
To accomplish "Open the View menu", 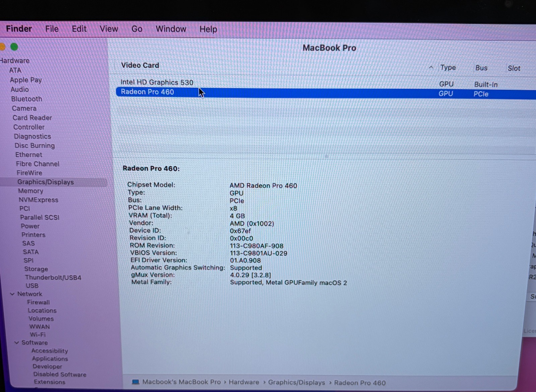I will click(x=109, y=29).
